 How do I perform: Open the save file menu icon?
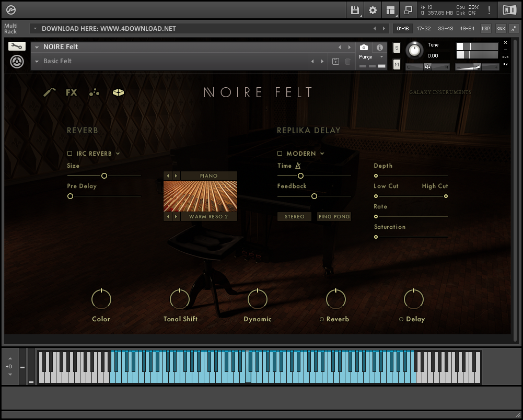pos(355,10)
